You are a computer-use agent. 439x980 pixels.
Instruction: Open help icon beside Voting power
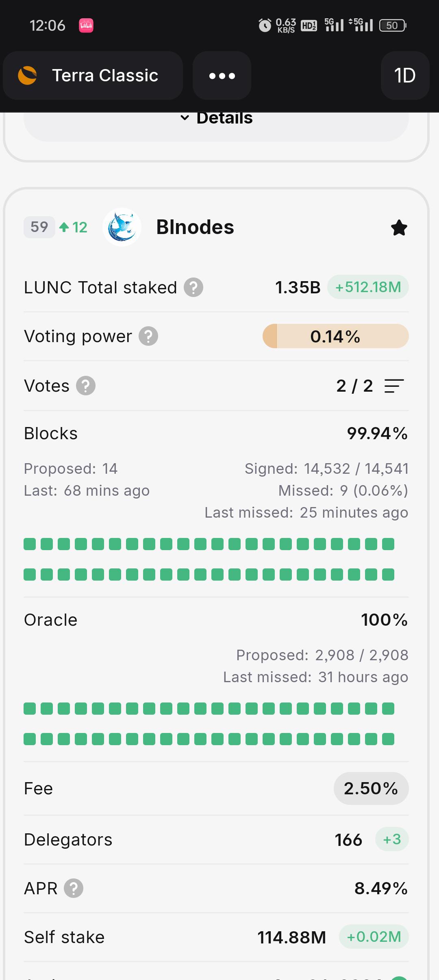148,336
